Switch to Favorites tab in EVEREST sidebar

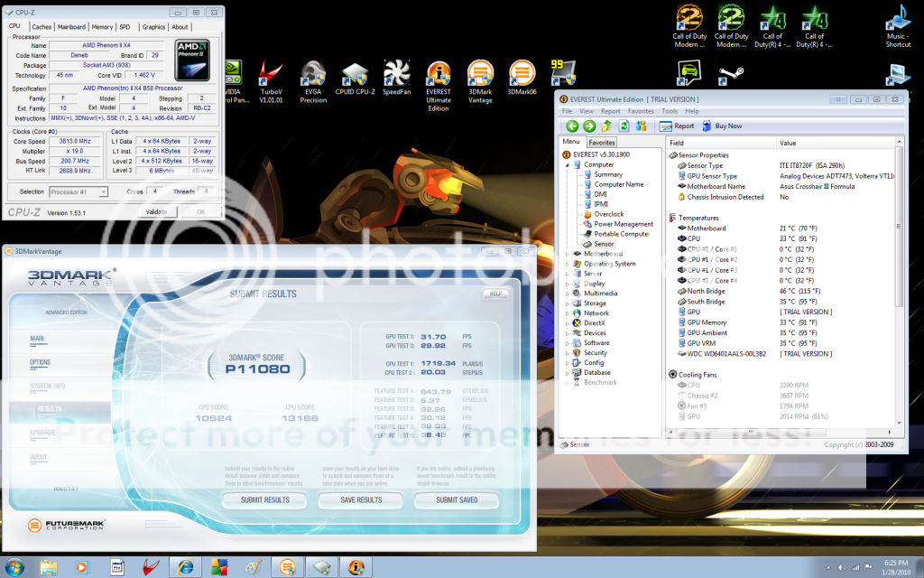602,142
